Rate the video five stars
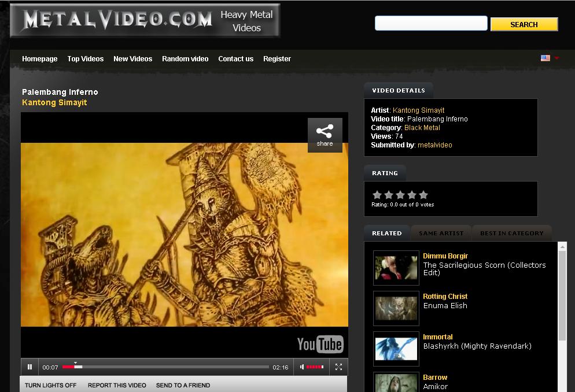 pos(423,195)
